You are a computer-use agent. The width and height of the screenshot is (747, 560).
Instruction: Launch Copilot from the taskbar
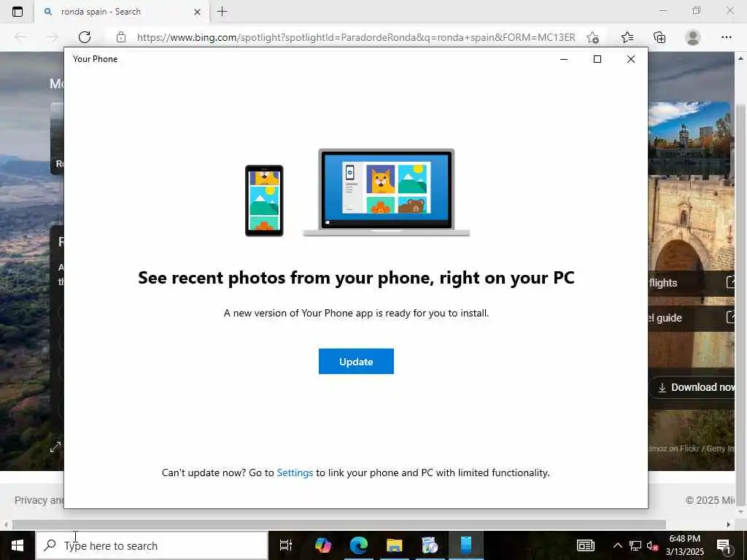pyautogui.click(x=323, y=545)
